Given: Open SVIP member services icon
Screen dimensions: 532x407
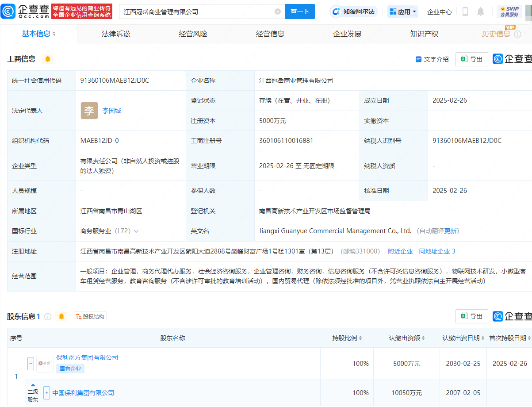Looking at the screenshot, I should (509, 12).
